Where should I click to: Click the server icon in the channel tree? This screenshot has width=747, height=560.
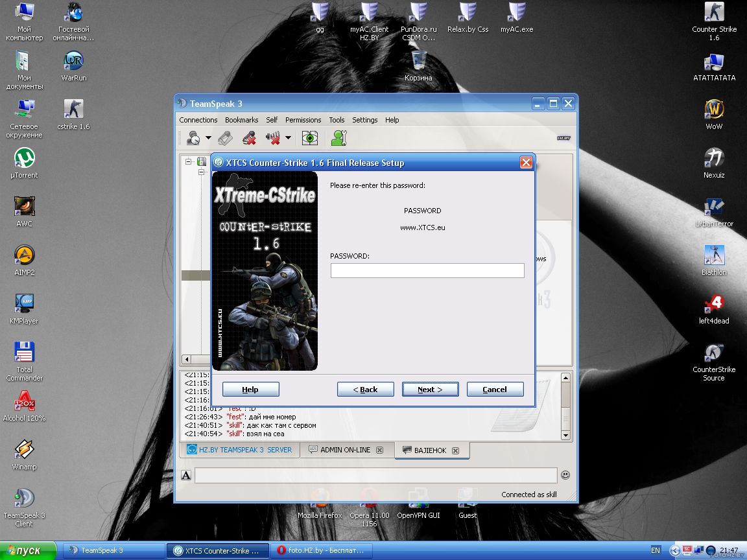[202, 161]
